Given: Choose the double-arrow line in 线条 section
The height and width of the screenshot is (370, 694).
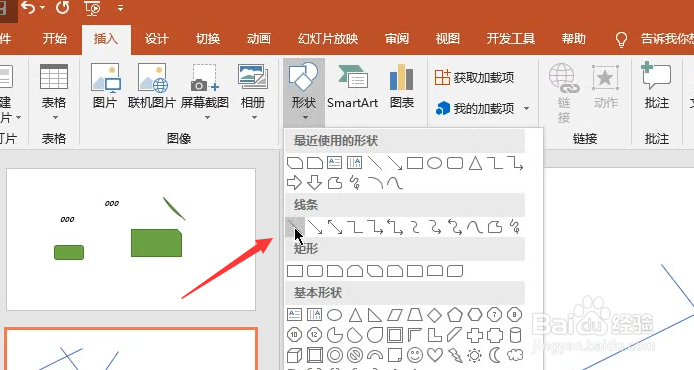Looking at the screenshot, I should pyautogui.click(x=335, y=227).
